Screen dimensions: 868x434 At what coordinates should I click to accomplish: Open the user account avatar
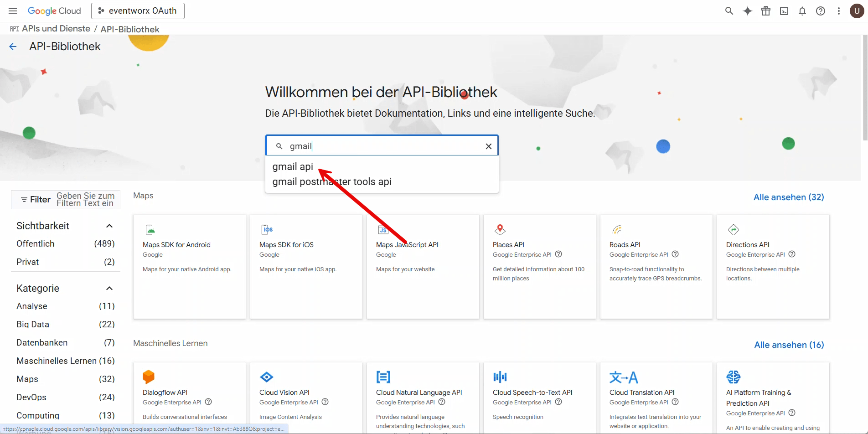(x=857, y=11)
